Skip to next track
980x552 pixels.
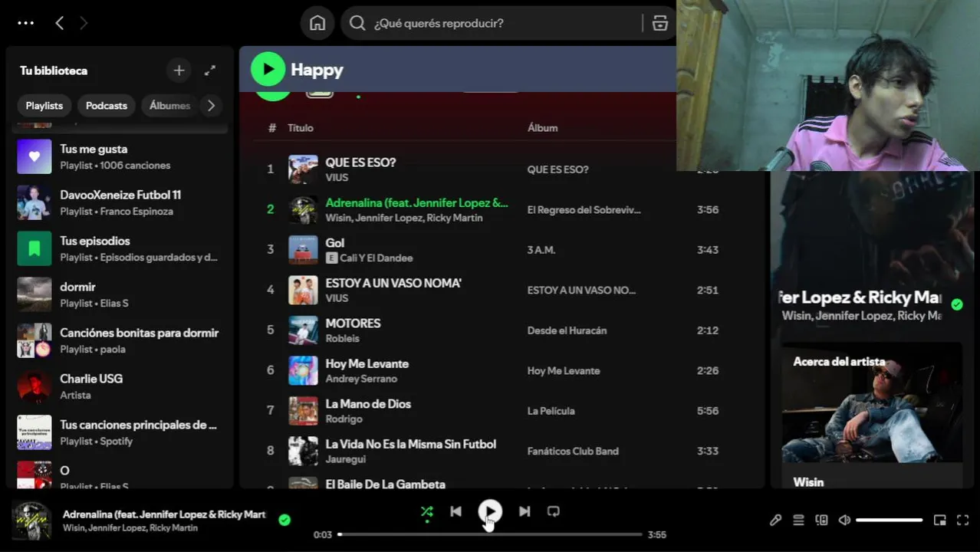click(x=525, y=511)
